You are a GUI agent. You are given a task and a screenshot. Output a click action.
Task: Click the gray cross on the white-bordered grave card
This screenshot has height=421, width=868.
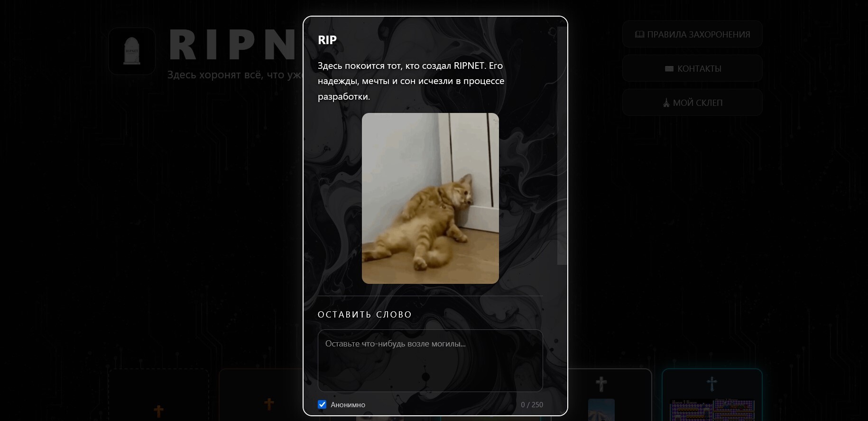point(601,384)
